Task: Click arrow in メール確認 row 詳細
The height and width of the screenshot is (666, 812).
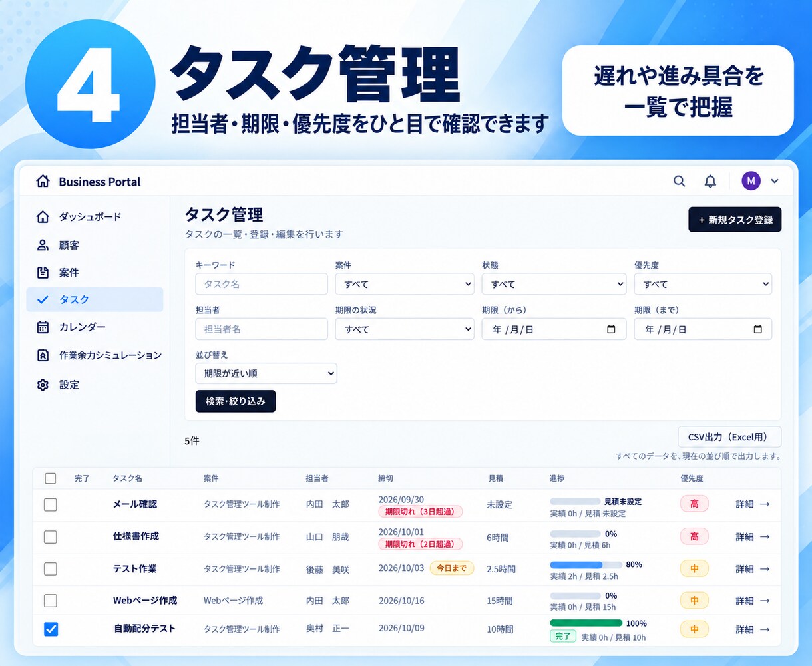Action: [765, 504]
